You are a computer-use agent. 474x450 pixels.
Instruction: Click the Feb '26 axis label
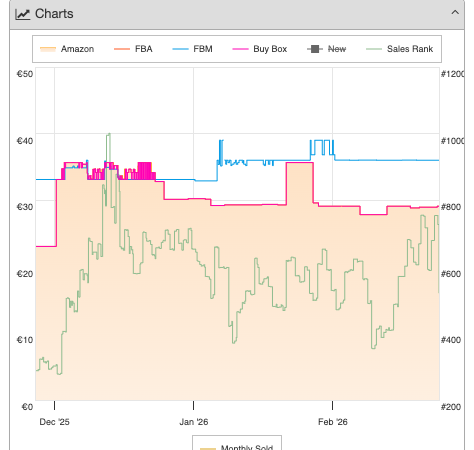pyautogui.click(x=333, y=422)
